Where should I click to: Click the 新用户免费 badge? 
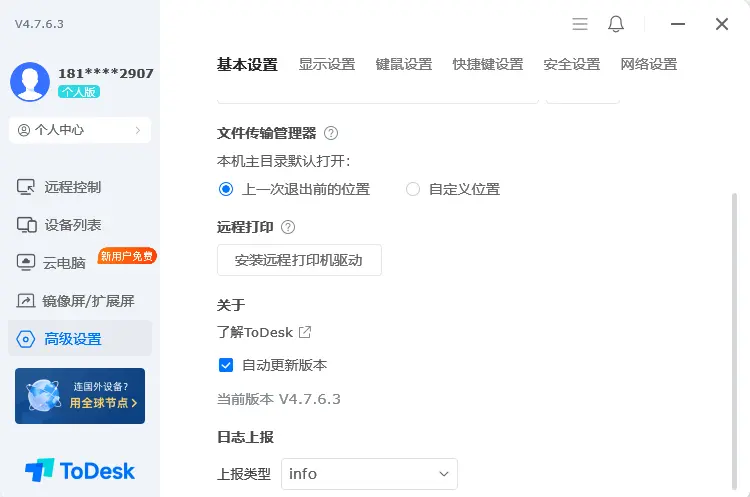pyautogui.click(x=127, y=256)
